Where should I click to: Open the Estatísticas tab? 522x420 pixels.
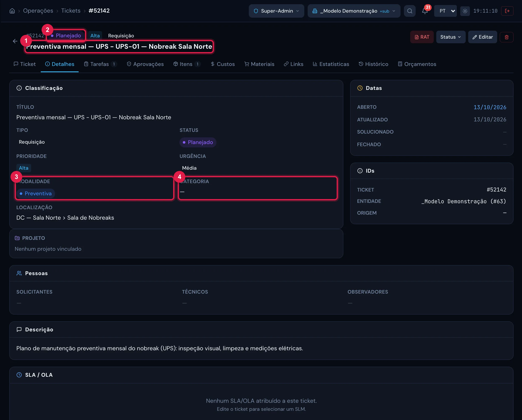click(331, 64)
